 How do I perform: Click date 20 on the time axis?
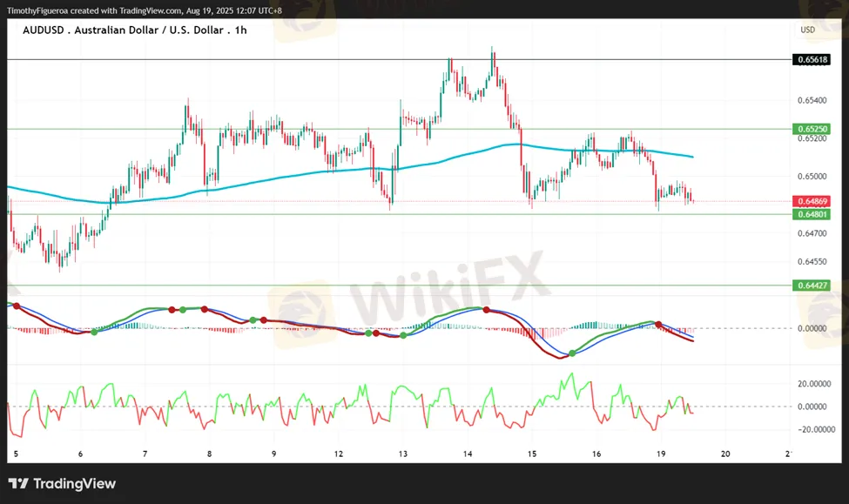(725, 454)
